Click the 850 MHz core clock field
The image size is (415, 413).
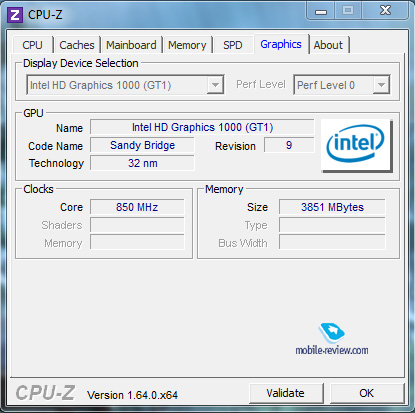pyautogui.click(x=137, y=207)
